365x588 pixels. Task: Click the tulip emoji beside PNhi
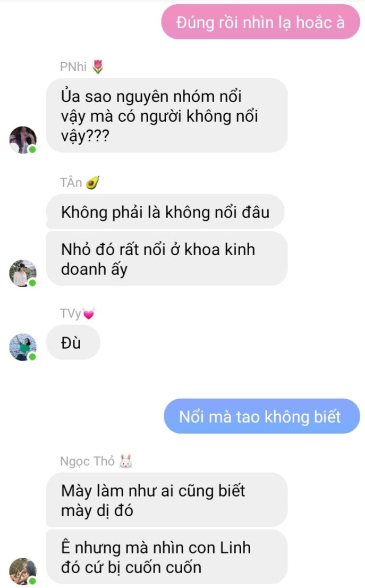click(98, 67)
